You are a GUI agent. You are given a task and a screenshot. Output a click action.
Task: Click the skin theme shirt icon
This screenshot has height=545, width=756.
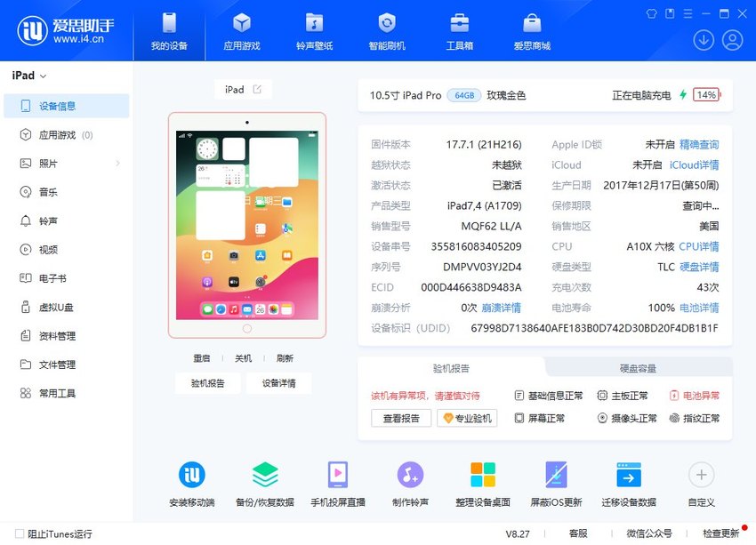click(x=651, y=13)
